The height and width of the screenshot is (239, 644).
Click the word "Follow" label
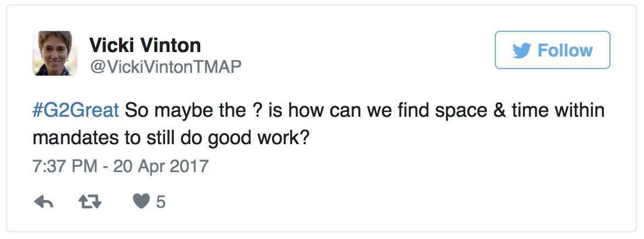coord(565,50)
